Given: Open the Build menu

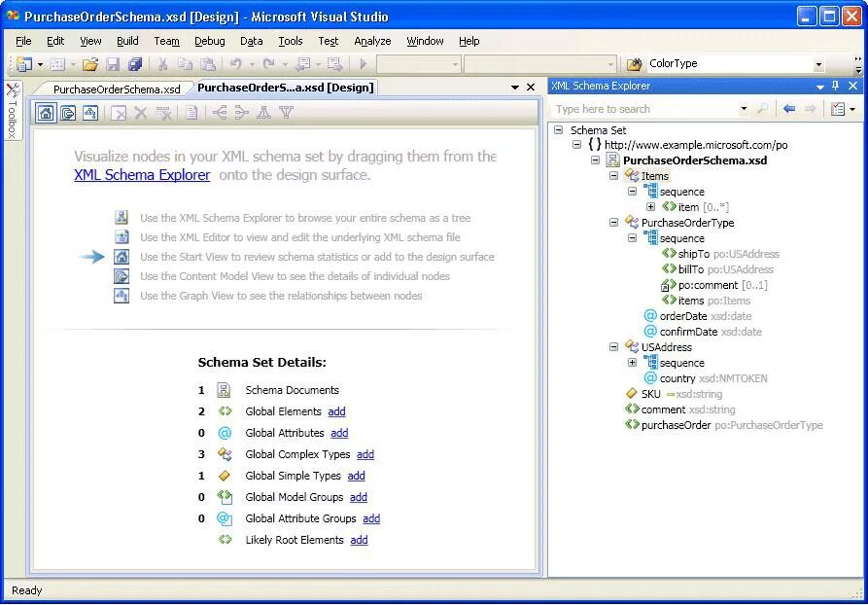Looking at the screenshot, I should click(x=127, y=41).
